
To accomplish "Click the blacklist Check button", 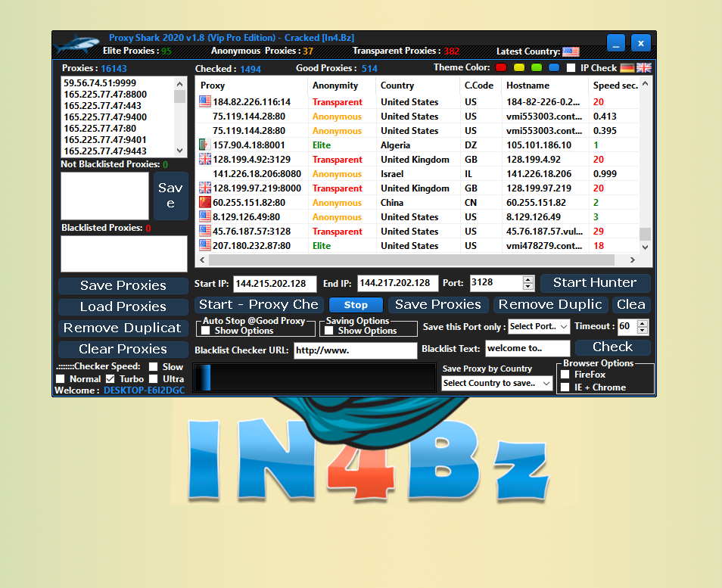I will tap(612, 347).
